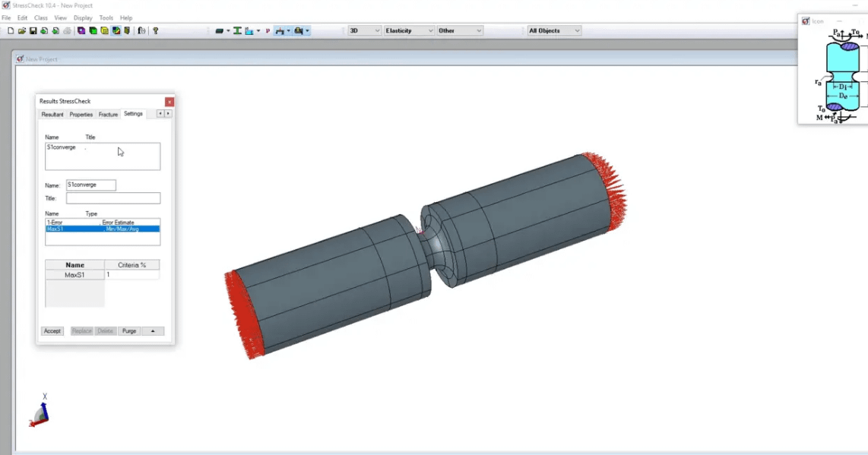
Task: Click the red P toolbar icon
Action: 268,31
